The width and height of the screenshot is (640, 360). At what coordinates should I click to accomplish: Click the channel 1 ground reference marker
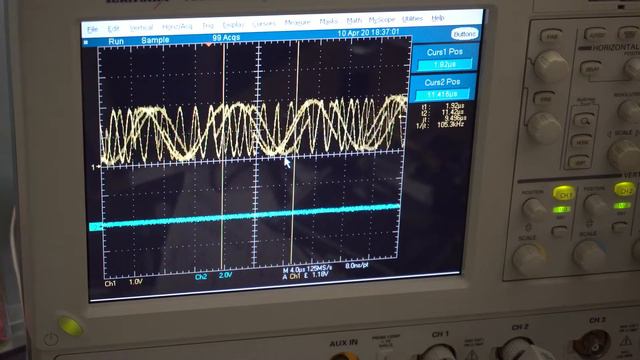tap(96, 167)
